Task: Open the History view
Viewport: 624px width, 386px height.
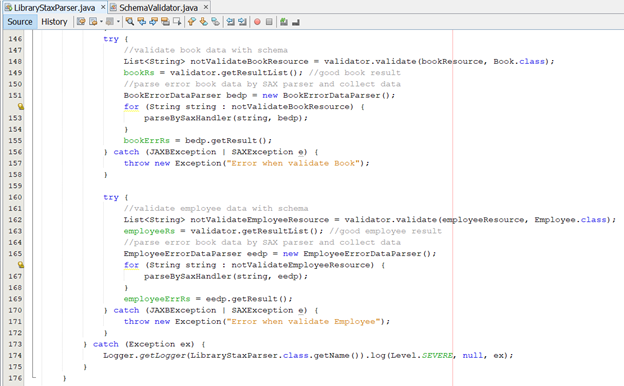Action: click(x=54, y=22)
